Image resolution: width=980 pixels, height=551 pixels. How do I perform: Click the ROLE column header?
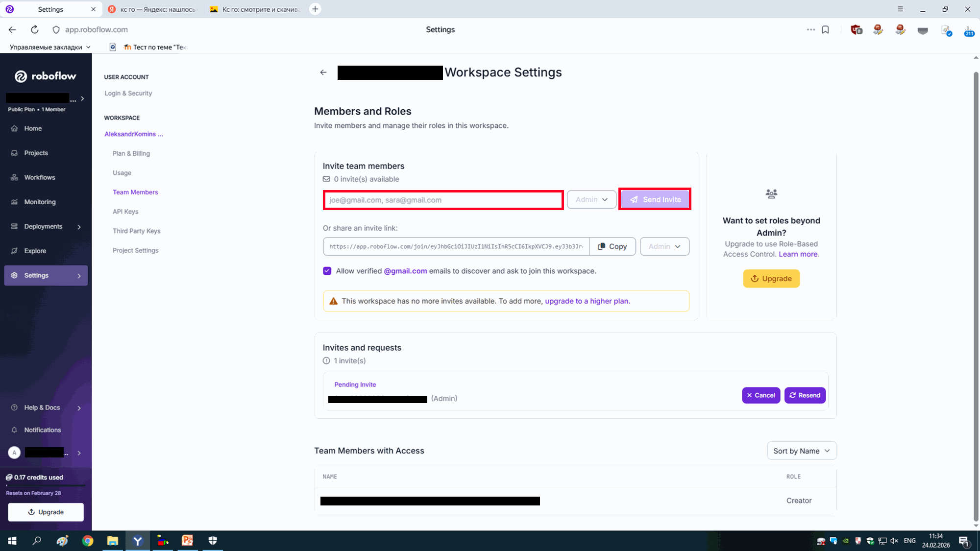[x=793, y=477]
